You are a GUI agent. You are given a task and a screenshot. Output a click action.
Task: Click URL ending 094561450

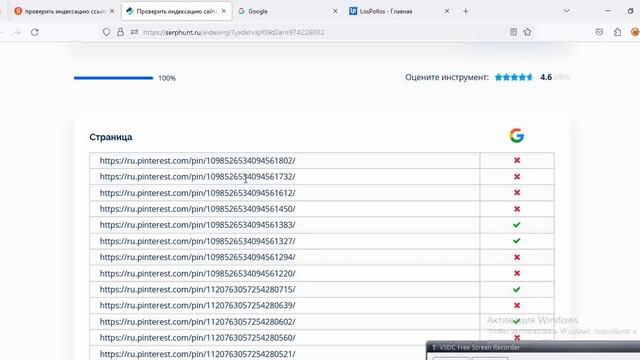coord(197,209)
